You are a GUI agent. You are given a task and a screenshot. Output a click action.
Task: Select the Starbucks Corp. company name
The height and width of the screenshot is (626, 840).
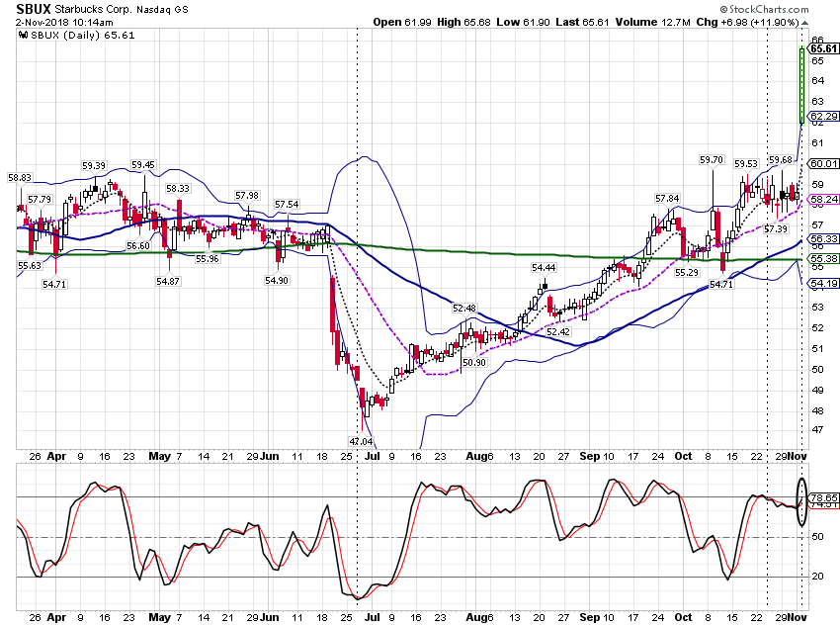pos(93,9)
